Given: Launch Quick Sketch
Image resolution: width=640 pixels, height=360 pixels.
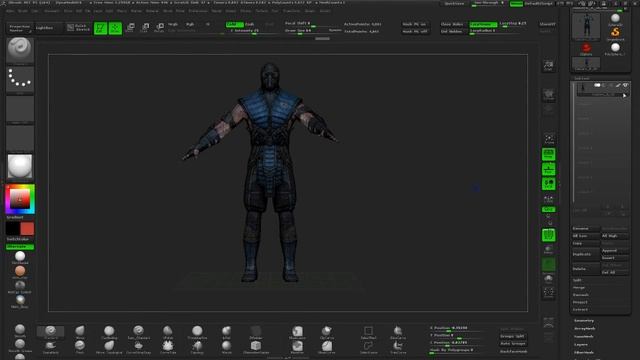Looking at the screenshot, I should (x=78, y=28).
